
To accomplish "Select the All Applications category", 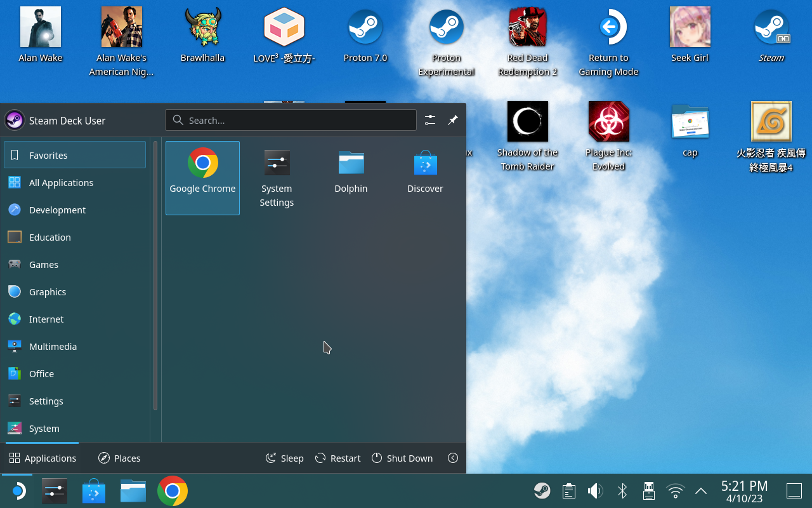I will click(75, 182).
